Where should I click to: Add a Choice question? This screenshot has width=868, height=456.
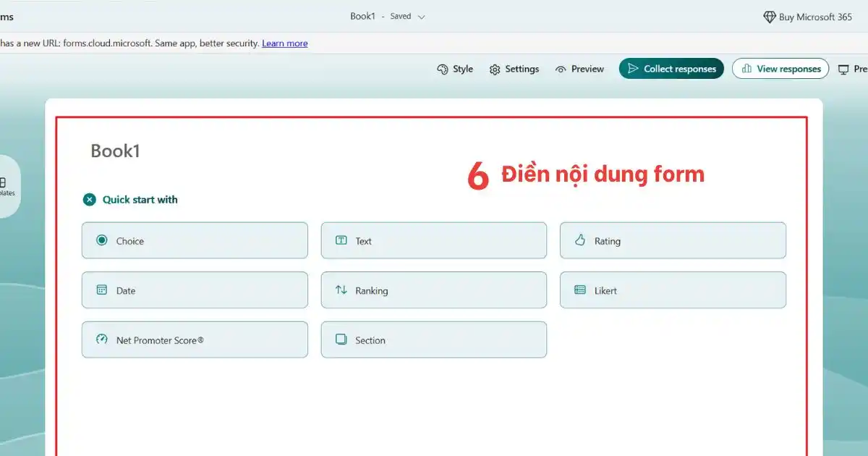[195, 240]
